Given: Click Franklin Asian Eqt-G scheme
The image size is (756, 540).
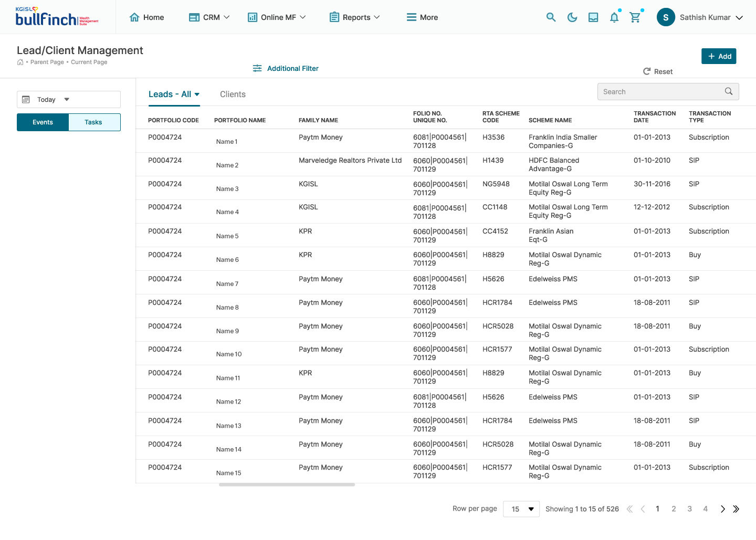Looking at the screenshot, I should click(x=551, y=235).
